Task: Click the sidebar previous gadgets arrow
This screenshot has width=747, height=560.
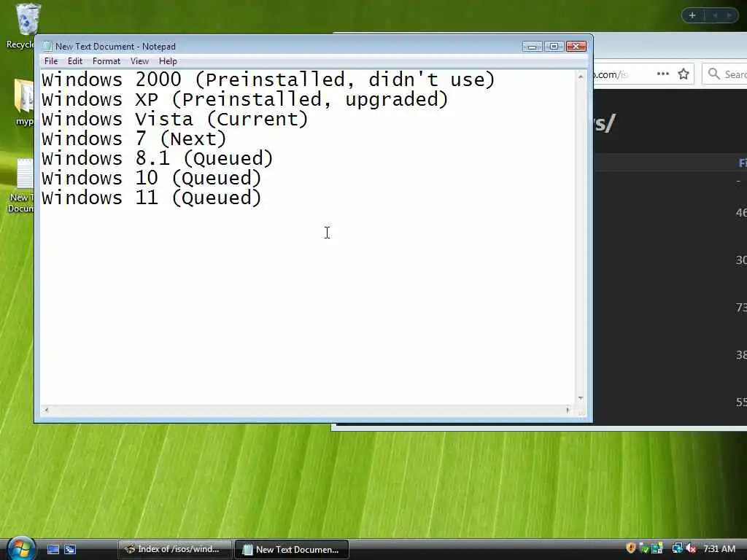Action: [x=715, y=15]
